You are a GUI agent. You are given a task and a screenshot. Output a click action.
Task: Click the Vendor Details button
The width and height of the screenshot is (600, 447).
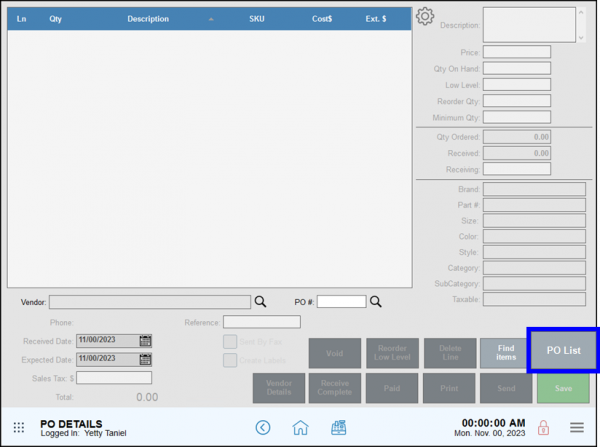[279, 388]
